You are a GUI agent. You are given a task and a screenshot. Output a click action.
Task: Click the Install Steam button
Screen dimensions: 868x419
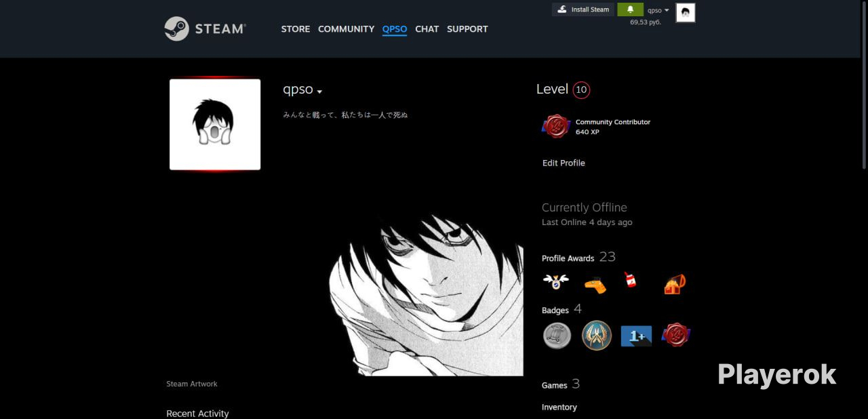[583, 9]
